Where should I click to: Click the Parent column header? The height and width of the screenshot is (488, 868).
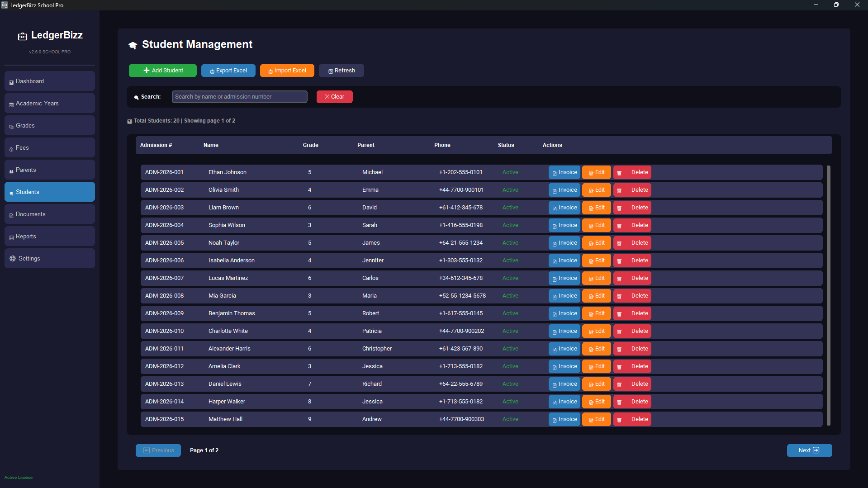click(x=366, y=145)
